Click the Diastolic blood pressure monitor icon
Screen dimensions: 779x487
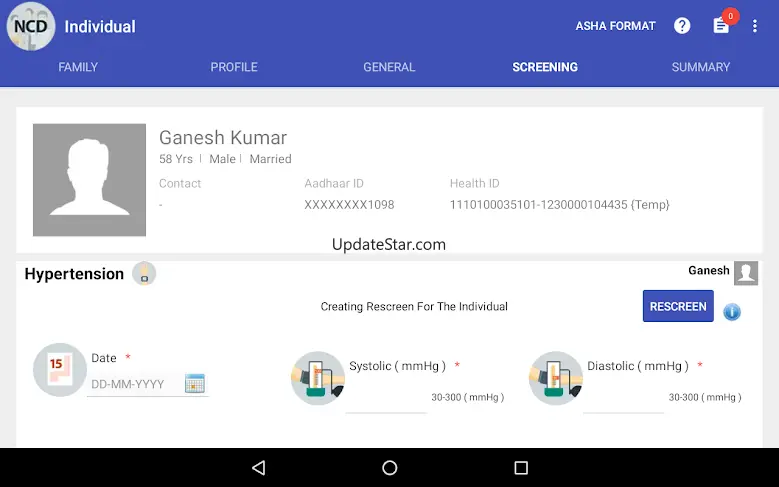coord(555,378)
